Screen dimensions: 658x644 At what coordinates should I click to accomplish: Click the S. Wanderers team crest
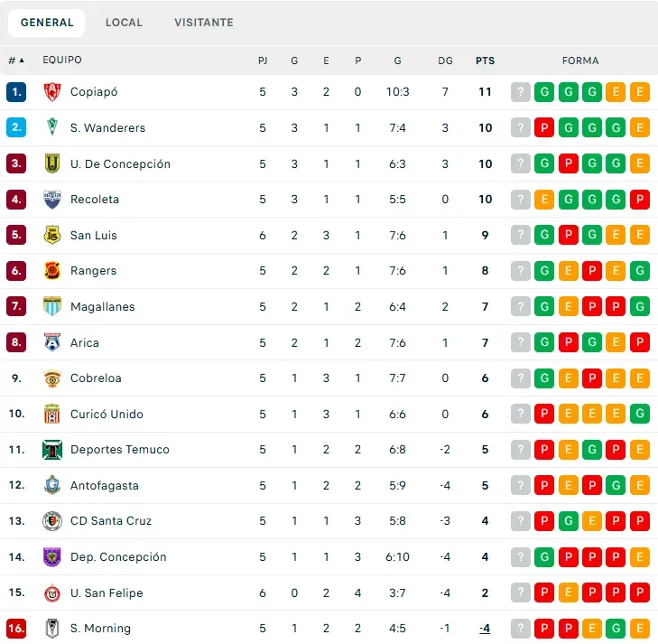[x=52, y=128]
